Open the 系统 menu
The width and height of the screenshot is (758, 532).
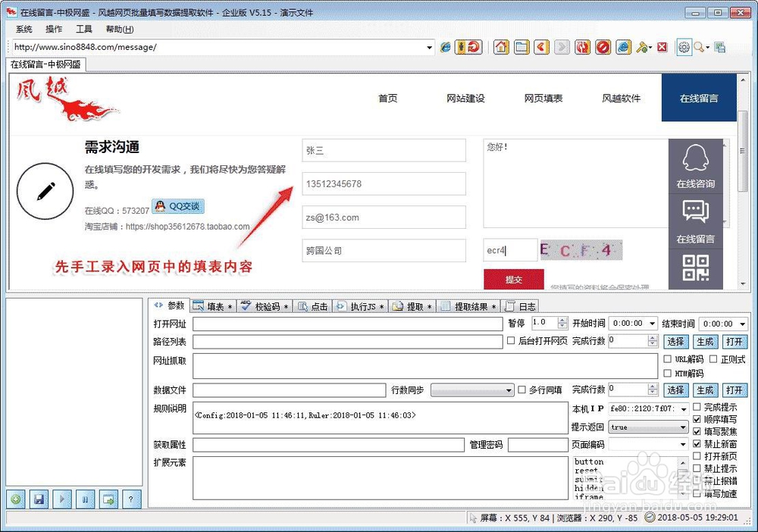tap(23, 29)
